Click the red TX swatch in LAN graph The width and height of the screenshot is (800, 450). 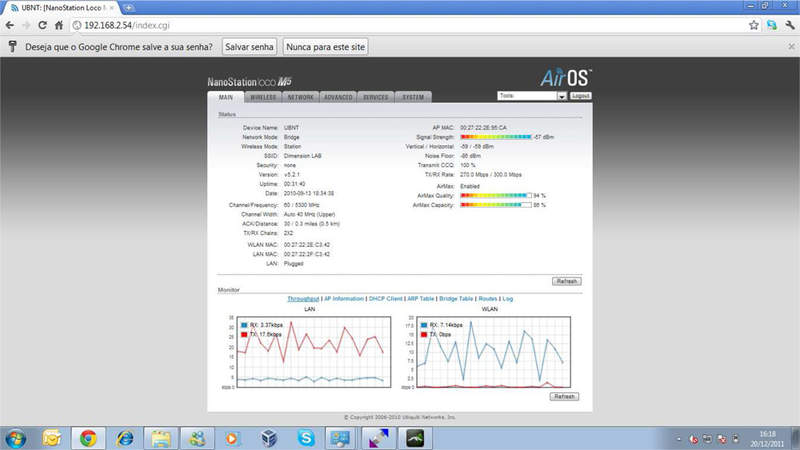[244, 335]
